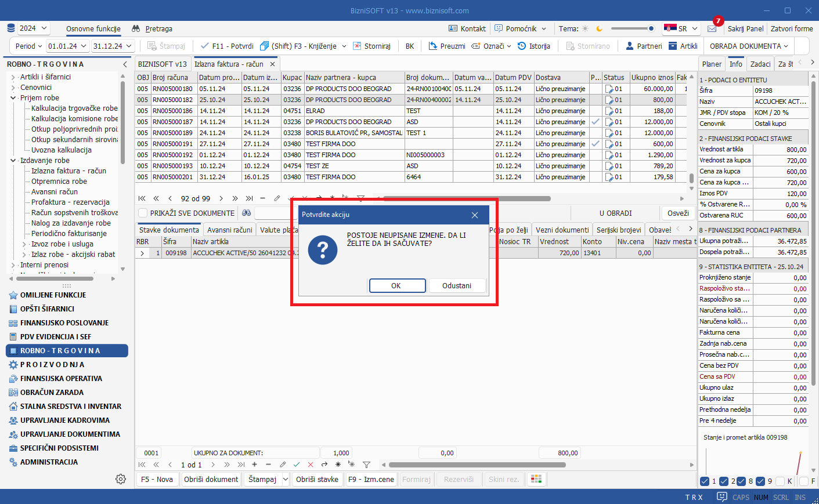Open settings gear in sidebar bottom
Image resolution: width=819 pixels, height=504 pixels.
[x=121, y=479]
